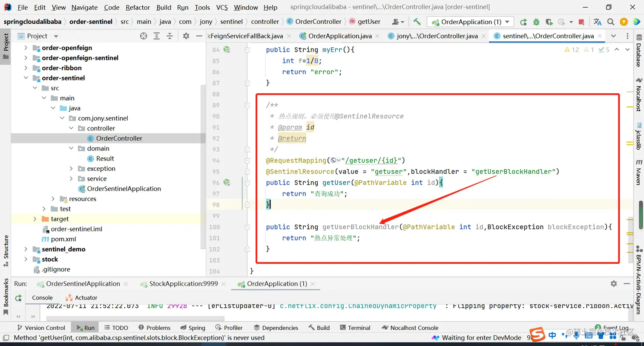
Task: Open editor tabs more-options dots icon
Action: (x=628, y=36)
